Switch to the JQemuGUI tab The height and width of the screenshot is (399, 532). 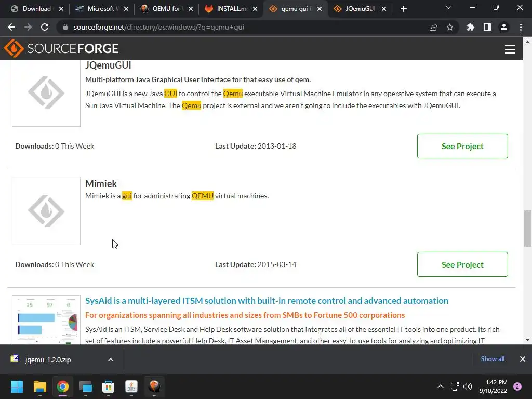pos(360,9)
